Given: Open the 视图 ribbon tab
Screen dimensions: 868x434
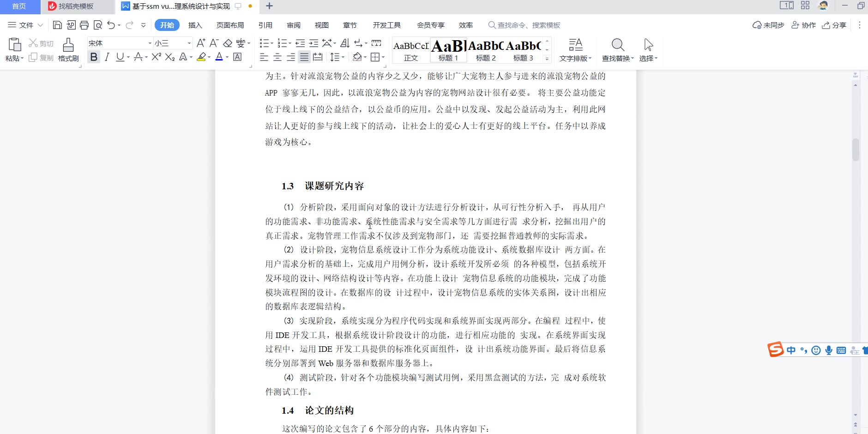Looking at the screenshot, I should (x=321, y=25).
